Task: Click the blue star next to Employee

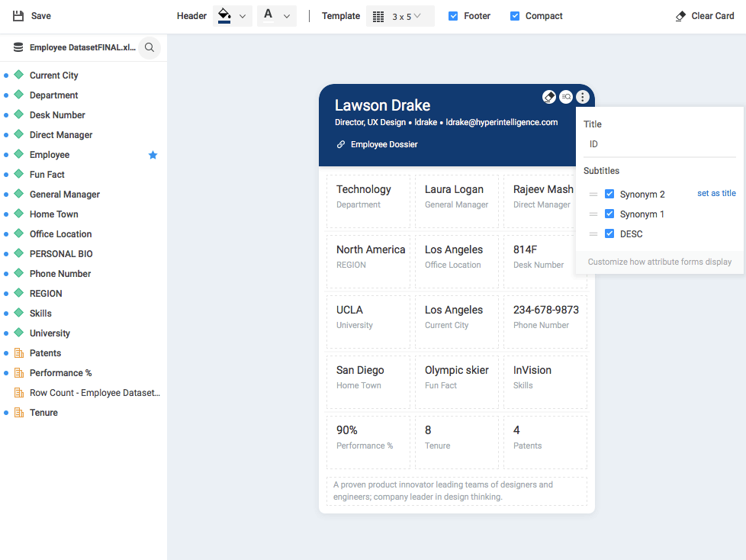Action: [153, 155]
